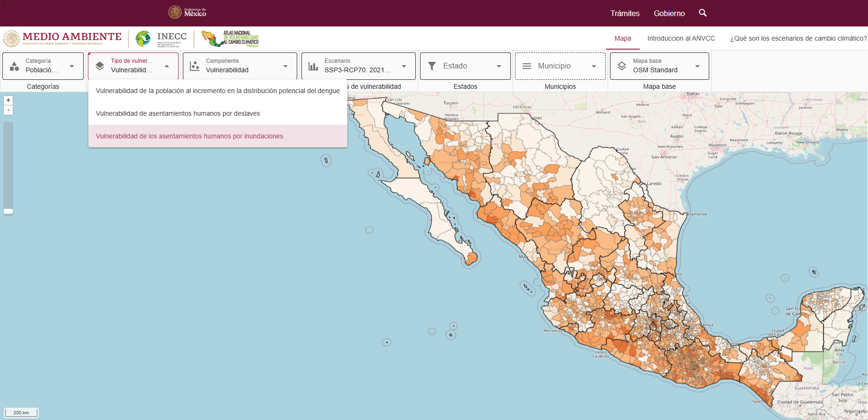Click the Mapa base layers icon
868x420 pixels.
click(x=622, y=66)
